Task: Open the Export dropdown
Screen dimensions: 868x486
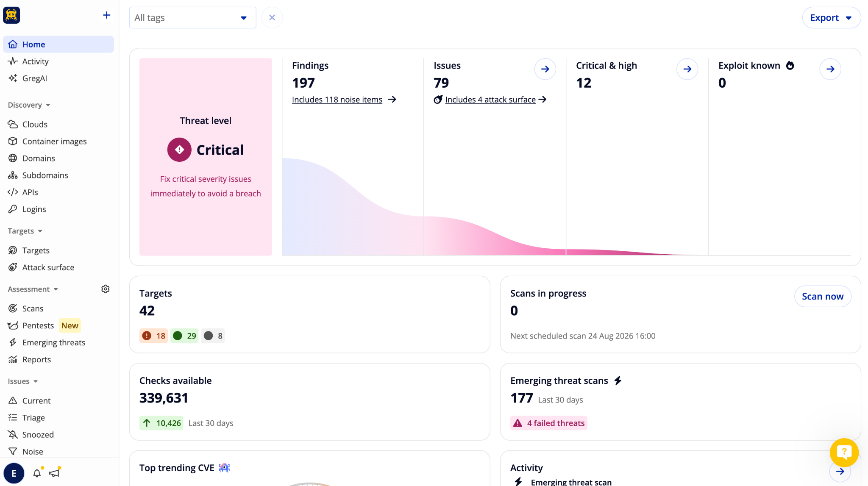Action: point(831,18)
